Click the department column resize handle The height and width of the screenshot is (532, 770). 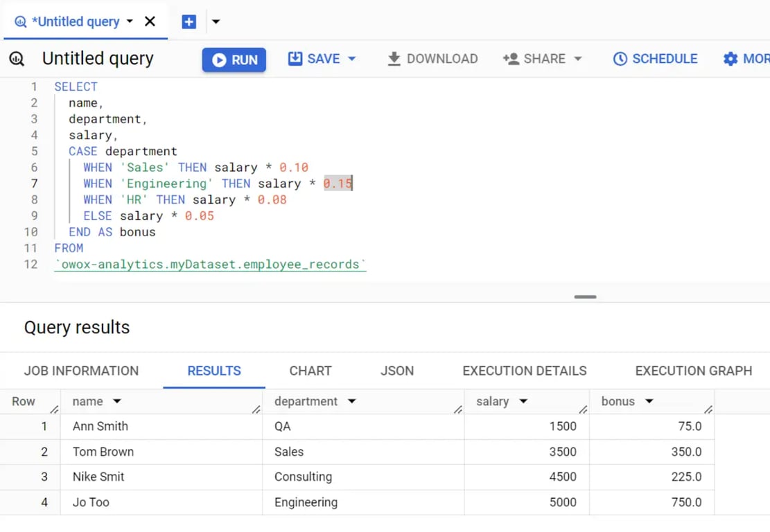click(458, 409)
